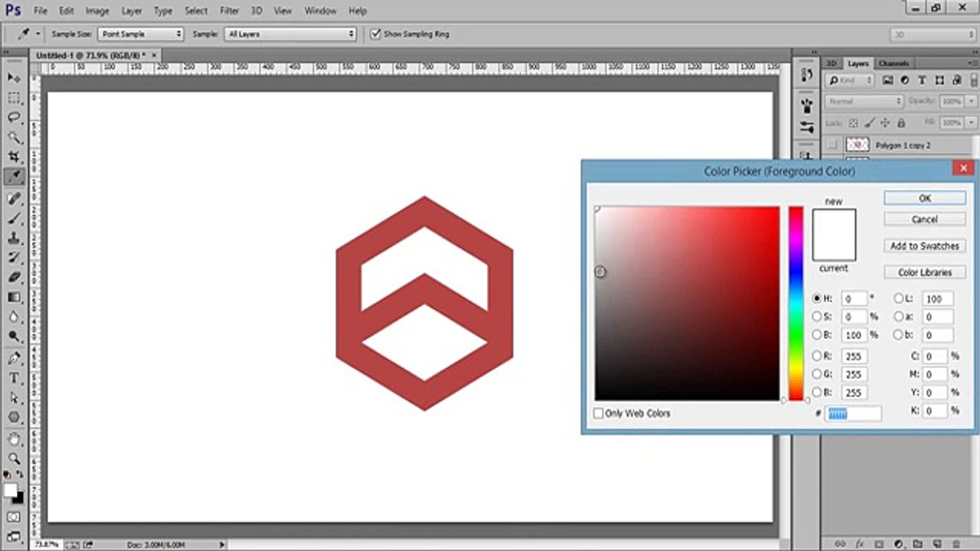Open the Filter menu
The width and height of the screenshot is (980, 551).
(230, 11)
